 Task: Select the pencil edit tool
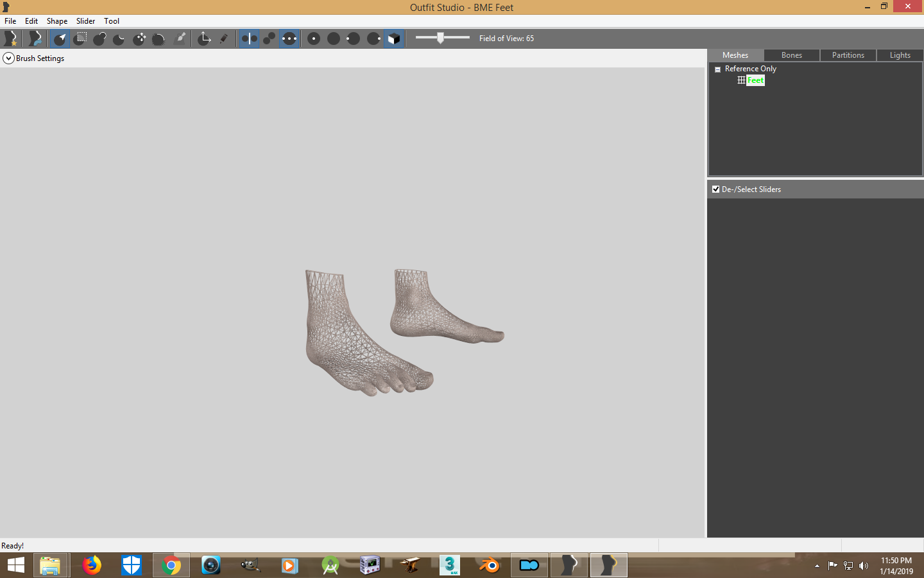[x=224, y=39]
